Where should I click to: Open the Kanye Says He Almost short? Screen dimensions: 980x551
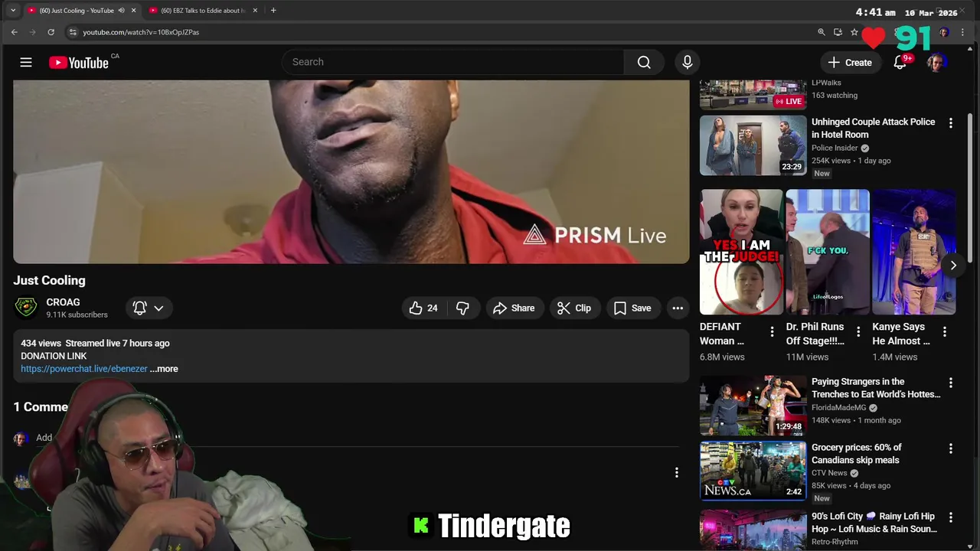[x=914, y=252]
